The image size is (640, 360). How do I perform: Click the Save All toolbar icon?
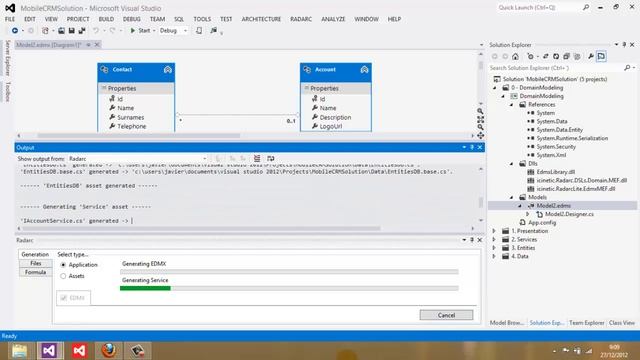click(82, 31)
